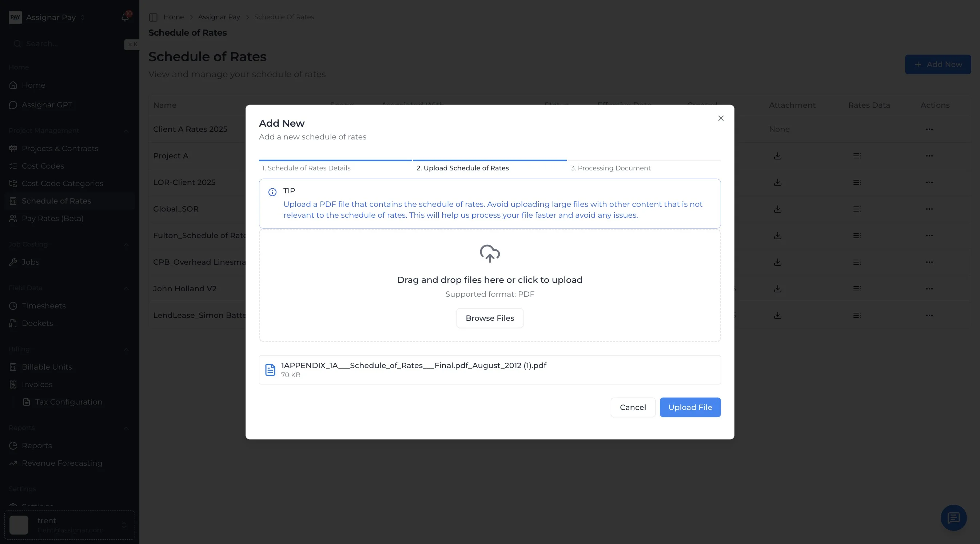
Task: Open the chat support bubble
Action: coord(953,517)
